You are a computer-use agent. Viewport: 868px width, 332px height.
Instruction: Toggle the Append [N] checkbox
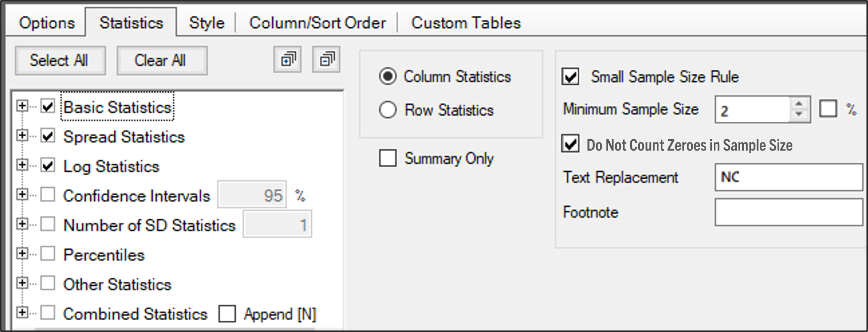point(227,314)
